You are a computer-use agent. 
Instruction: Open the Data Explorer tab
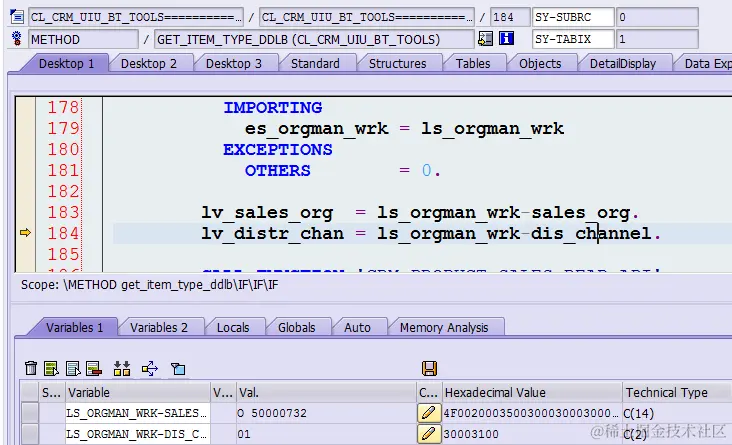705,64
